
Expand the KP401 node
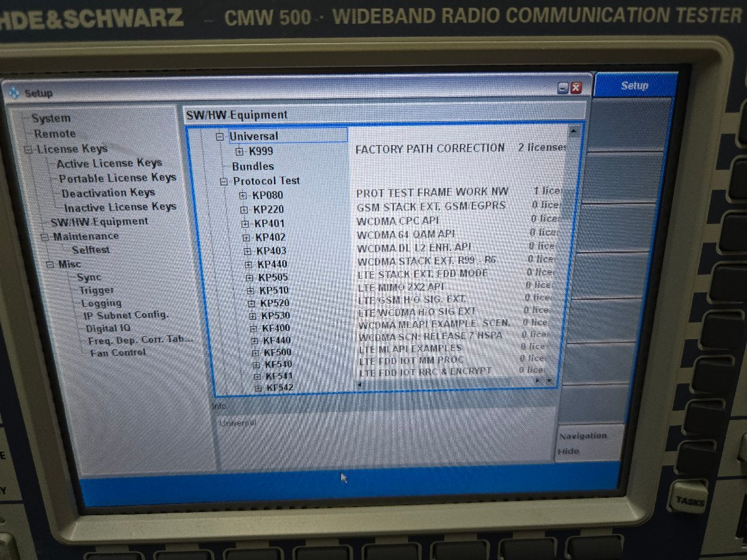pos(245,223)
